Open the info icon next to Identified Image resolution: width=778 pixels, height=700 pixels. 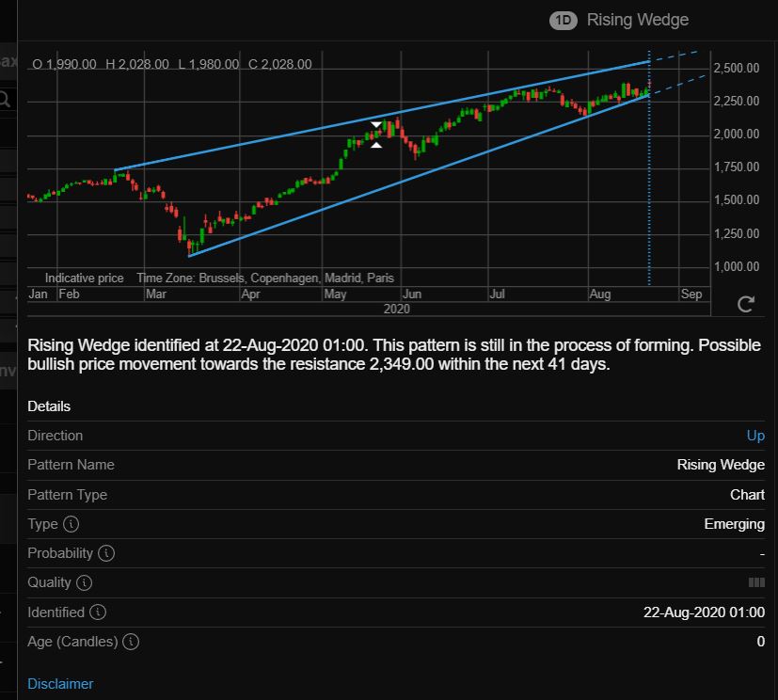[98, 612]
